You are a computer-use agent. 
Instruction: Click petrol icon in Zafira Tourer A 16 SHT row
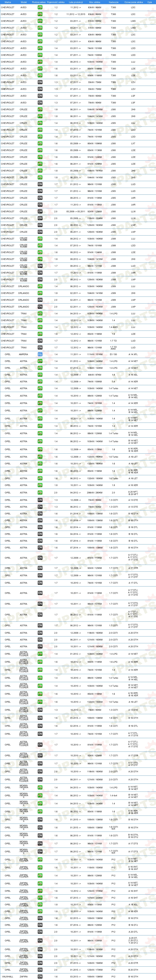(40, 898)
